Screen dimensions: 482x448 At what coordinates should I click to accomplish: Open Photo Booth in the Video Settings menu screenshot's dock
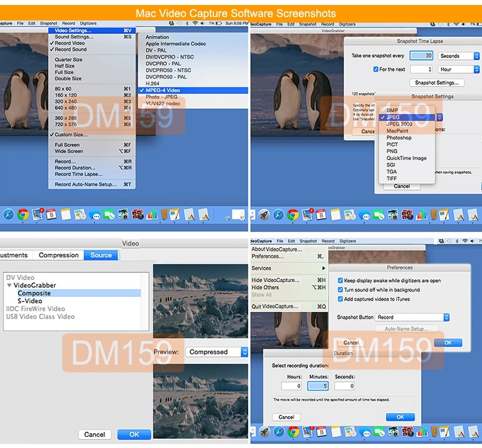coord(137,214)
